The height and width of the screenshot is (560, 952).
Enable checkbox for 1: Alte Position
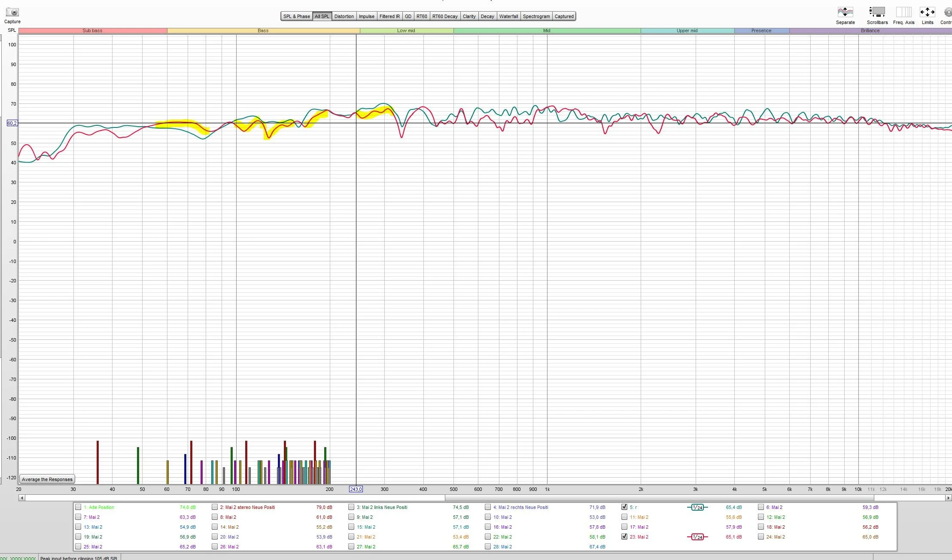point(78,507)
